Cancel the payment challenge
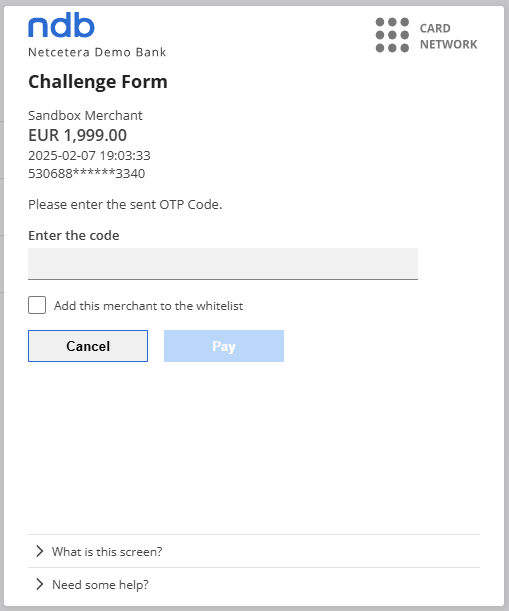509x611 pixels. click(x=88, y=346)
